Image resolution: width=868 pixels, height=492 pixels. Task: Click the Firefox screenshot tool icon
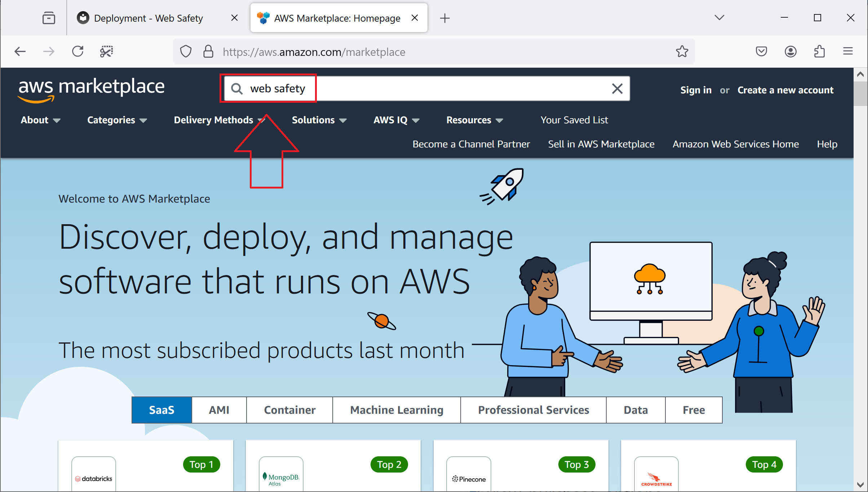(106, 52)
